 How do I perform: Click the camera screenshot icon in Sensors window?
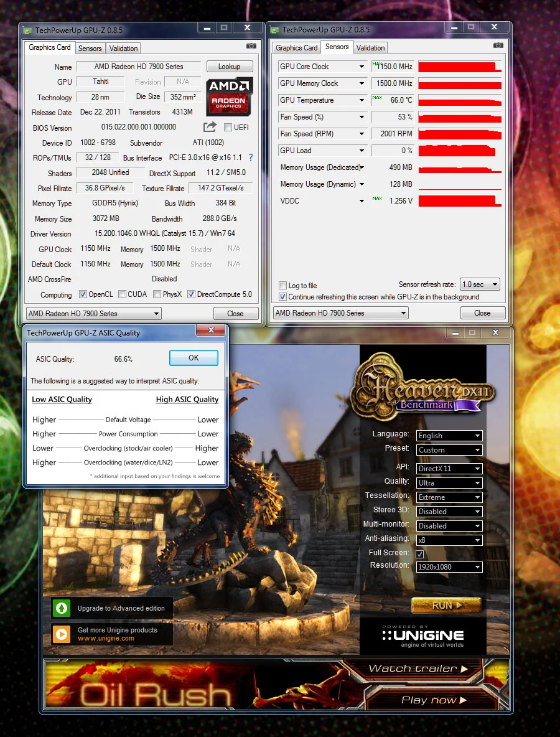(x=498, y=45)
